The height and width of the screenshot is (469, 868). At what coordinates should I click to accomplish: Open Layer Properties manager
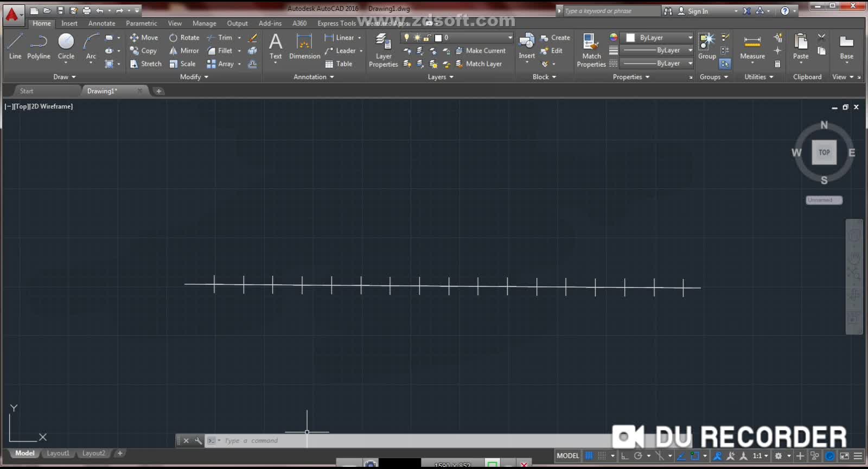click(383, 50)
